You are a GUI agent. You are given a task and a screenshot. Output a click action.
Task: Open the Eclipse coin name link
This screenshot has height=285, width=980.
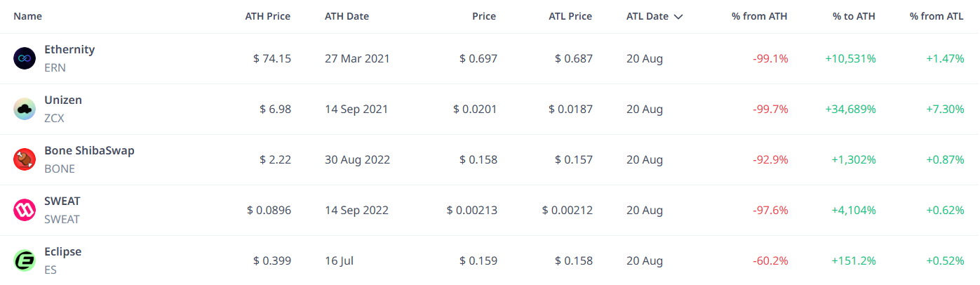(62, 252)
